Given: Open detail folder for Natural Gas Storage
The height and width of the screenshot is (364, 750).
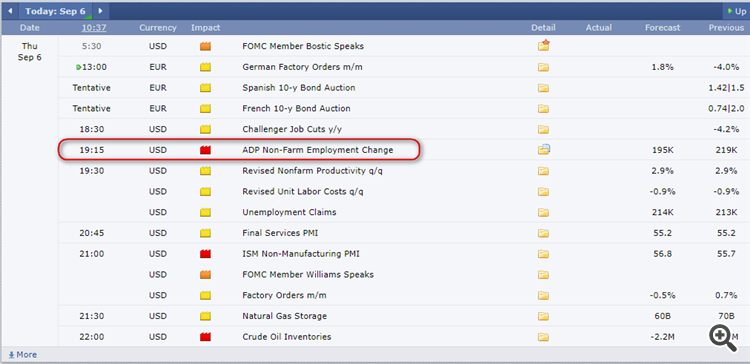Looking at the screenshot, I should 543,316.
